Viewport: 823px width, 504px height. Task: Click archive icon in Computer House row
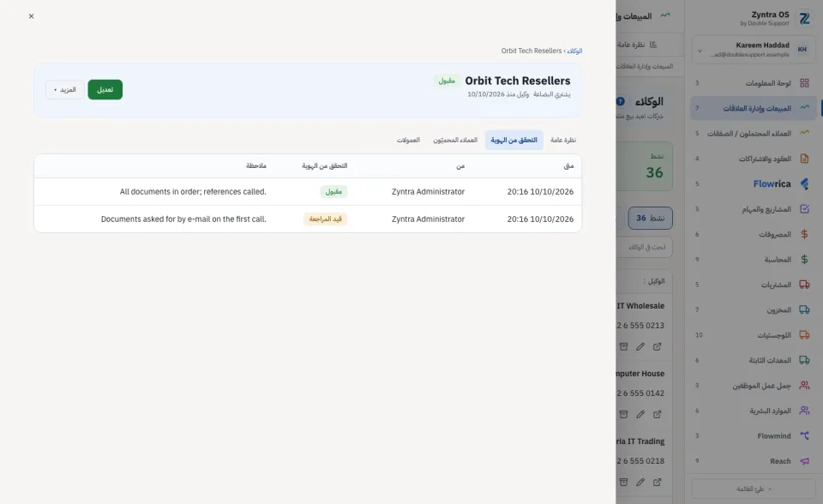(x=623, y=414)
